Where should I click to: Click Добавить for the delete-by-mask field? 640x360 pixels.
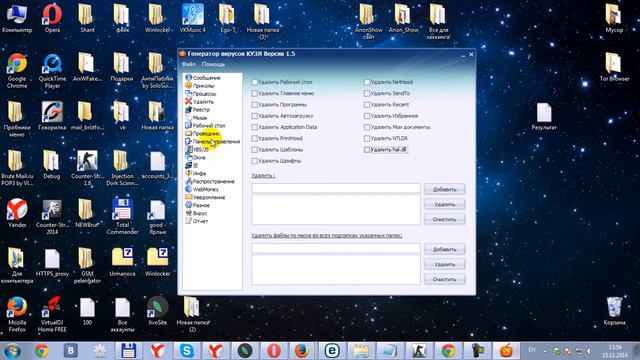444,249
